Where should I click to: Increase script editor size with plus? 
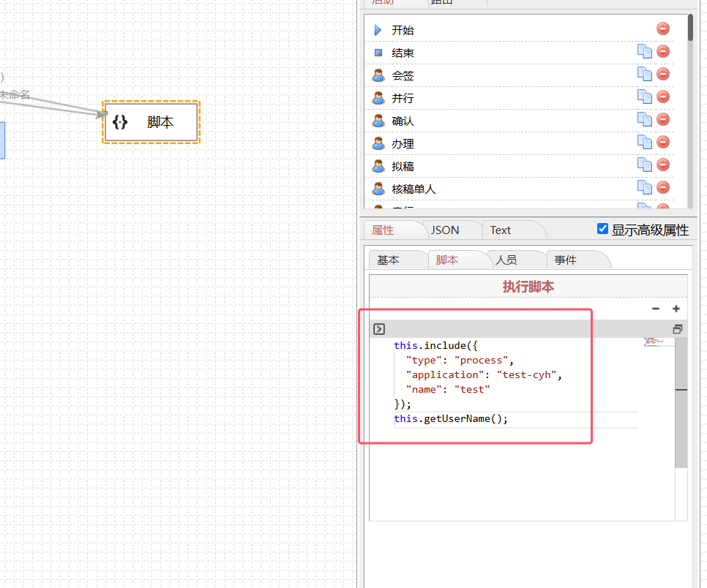click(x=676, y=309)
